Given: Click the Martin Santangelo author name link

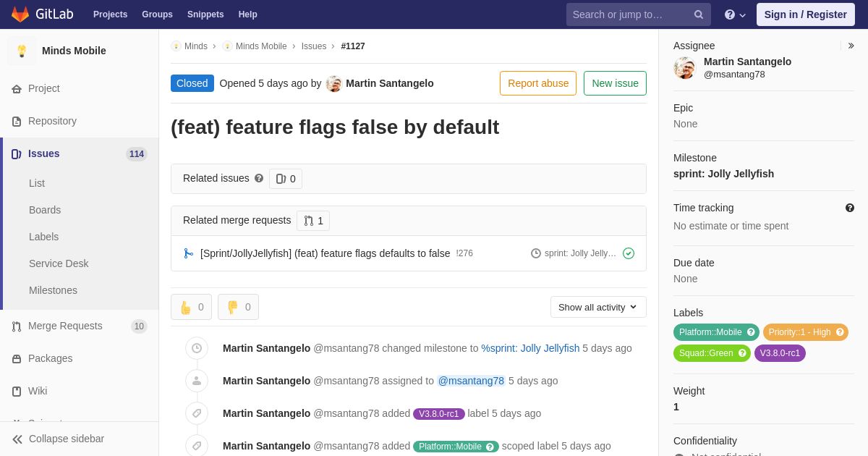Looking at the screenshot, I should [x=390, y=83].
